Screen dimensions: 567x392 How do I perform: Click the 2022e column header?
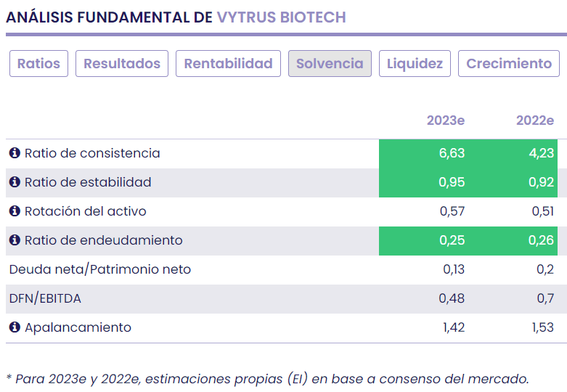534,121
